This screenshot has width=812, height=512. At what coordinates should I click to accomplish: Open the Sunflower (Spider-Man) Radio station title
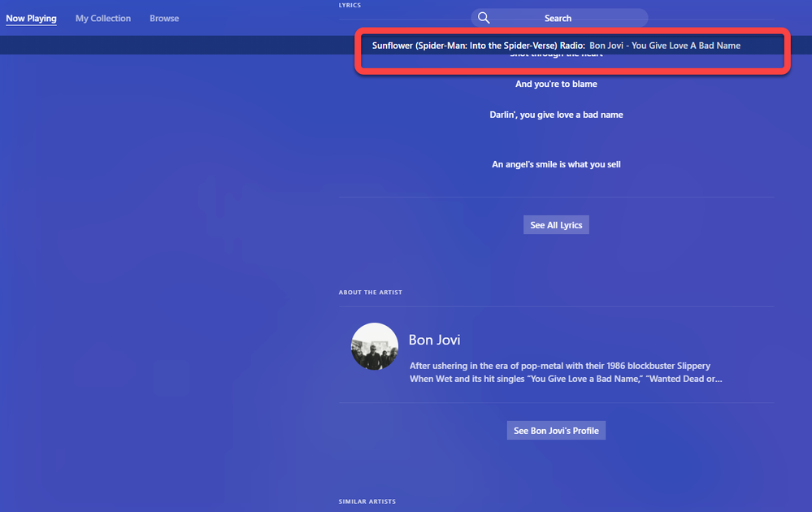click(x=479, y=46)
